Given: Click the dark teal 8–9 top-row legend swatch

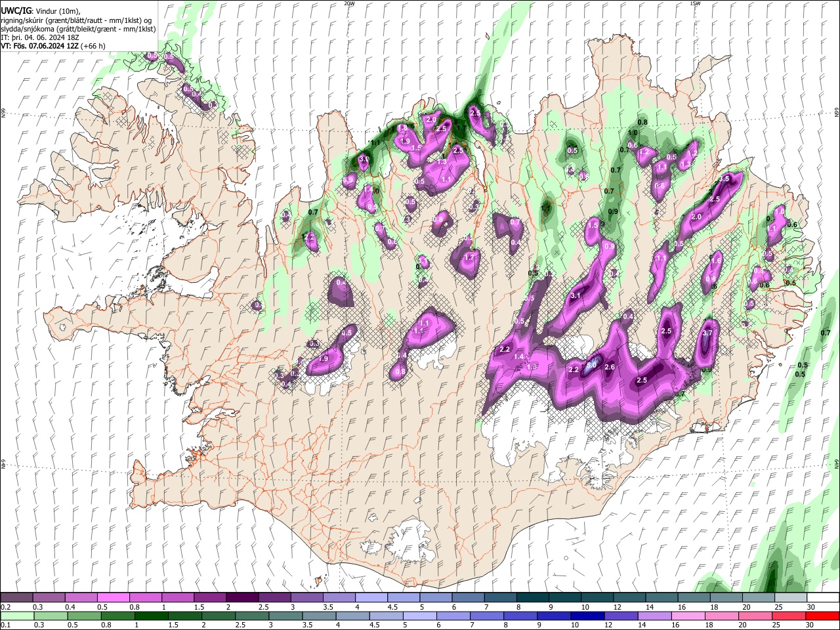Looking at the screenshot, I should point(532,598).
